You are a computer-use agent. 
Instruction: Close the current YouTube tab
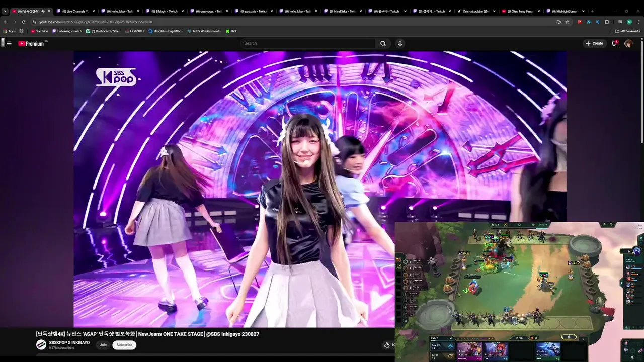pos(49,11)
